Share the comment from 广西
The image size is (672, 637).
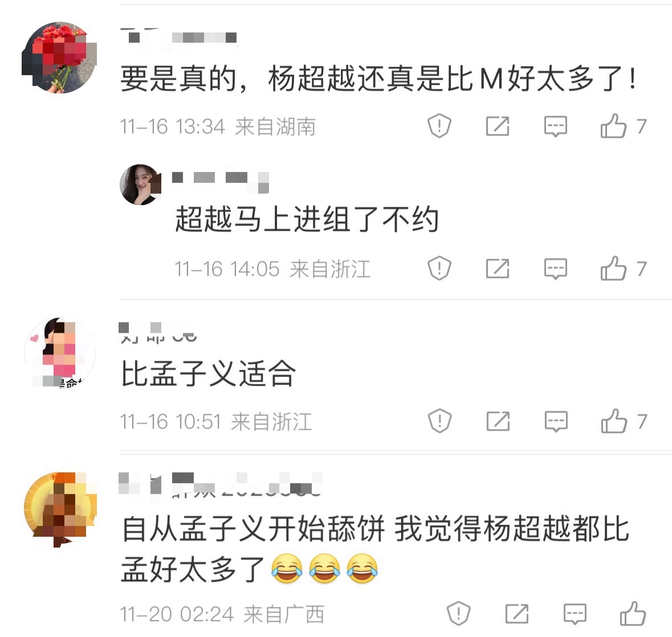[517, 614]
